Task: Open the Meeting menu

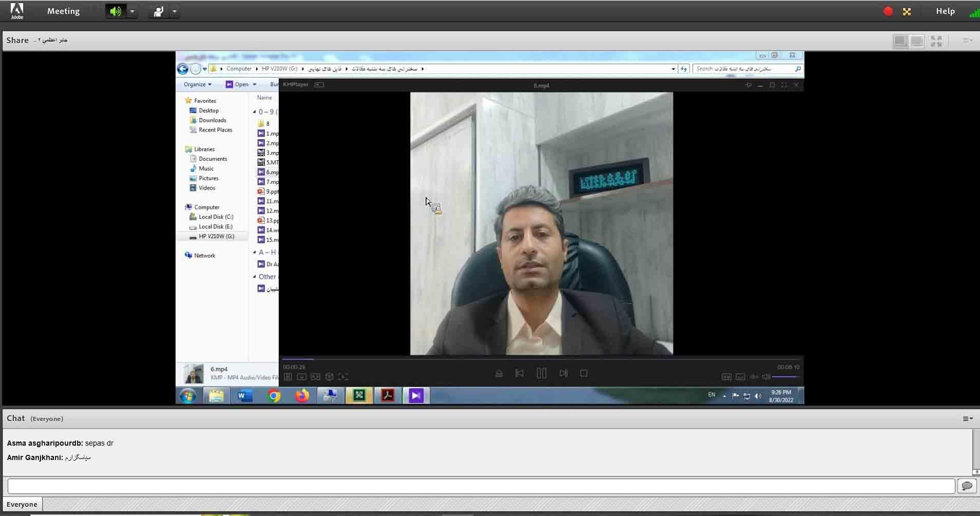Action: (x=63, y=11)
